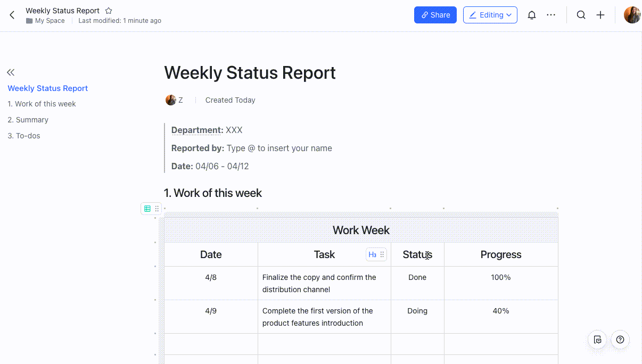Viewport: 642px width, 364px height.
Task: Expand the Editing mode dropdown
Action: click(490, 15)
